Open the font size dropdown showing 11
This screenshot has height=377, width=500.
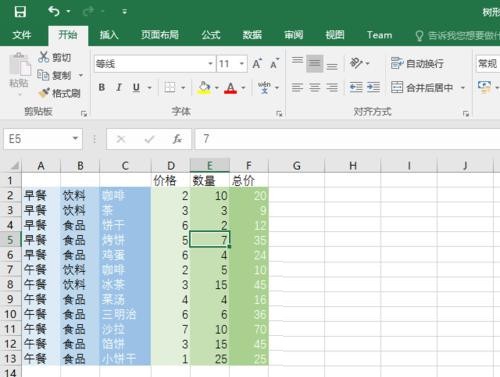point(242,63)
